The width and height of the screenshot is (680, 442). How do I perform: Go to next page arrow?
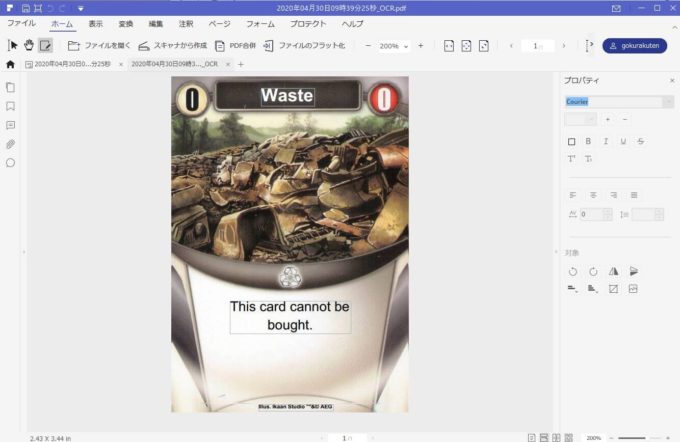564,46
